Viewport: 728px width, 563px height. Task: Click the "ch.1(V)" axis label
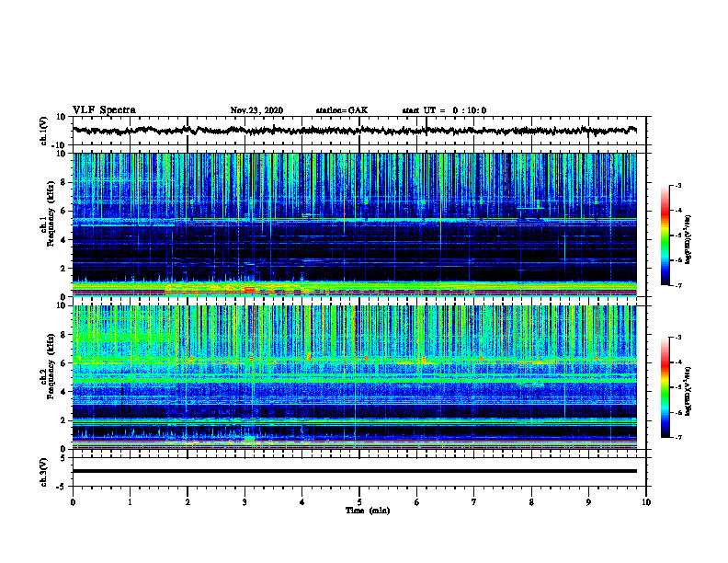(44, 131)
